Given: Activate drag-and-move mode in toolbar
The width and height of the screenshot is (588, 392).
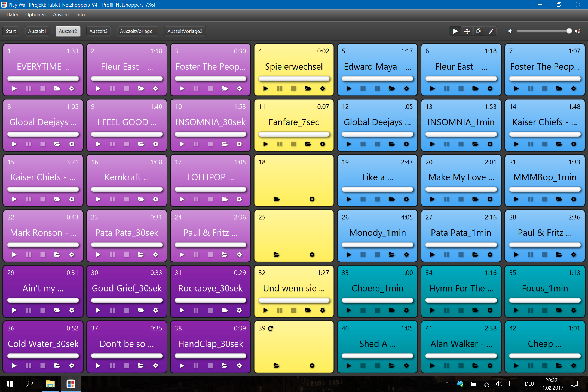Looking at the screenshot, I should [467, 31].
